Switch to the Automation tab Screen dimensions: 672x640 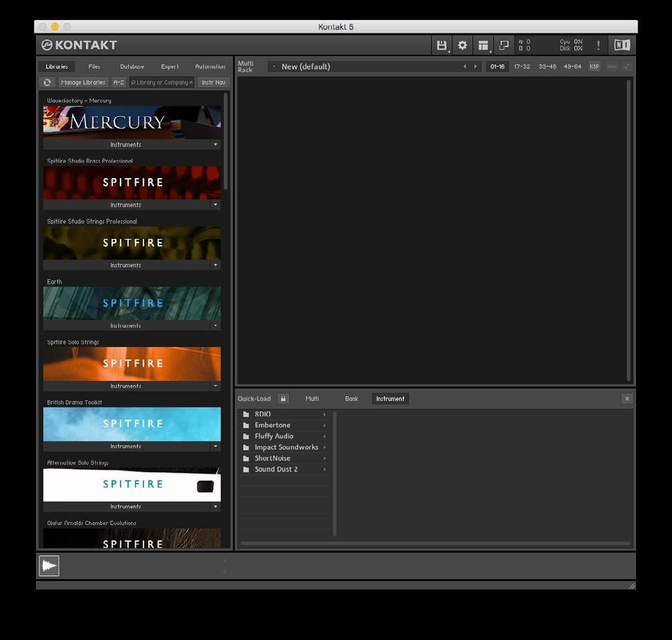210,66
